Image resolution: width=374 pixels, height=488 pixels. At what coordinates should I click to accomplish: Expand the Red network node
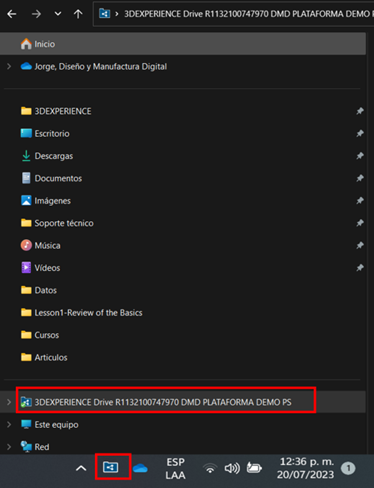tap(9, 447)
